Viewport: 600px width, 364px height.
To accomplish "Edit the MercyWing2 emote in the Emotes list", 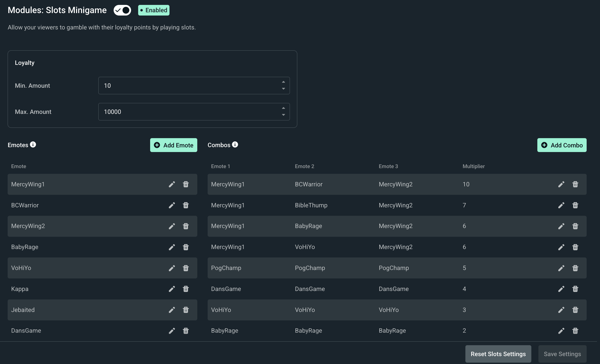I will (172, 226).
